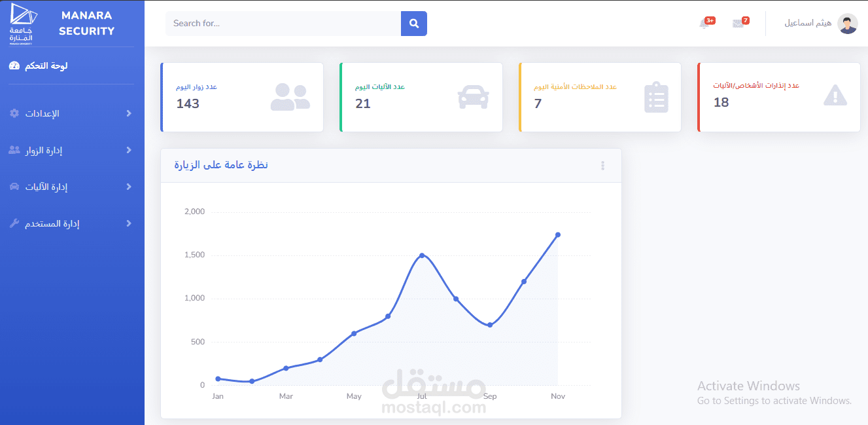
Task: Open the messages envelope with 7 badge
Action: [740, 23]
